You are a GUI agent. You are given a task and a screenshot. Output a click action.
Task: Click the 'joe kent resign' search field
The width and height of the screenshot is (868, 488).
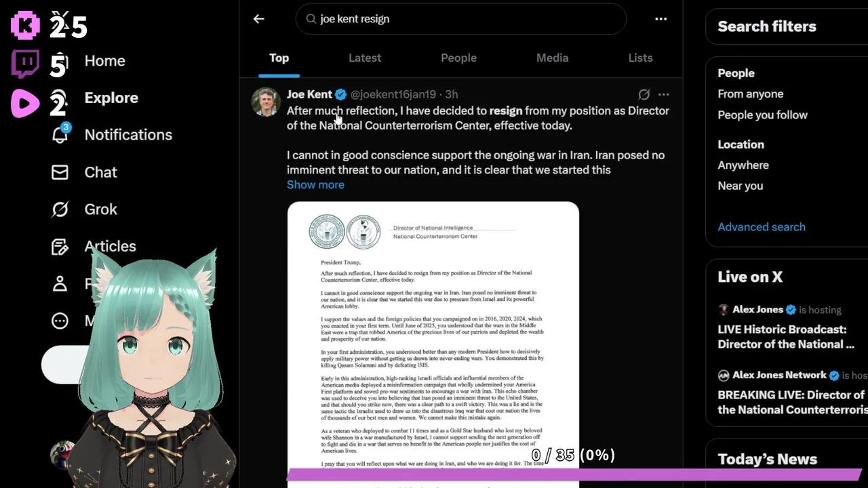[461, 19]
